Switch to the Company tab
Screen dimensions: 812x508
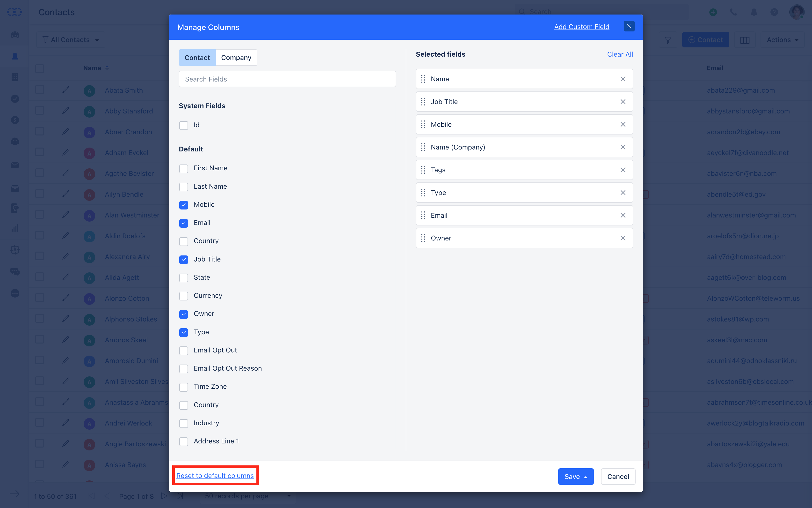pyautogui.click(x=236, y=58)
